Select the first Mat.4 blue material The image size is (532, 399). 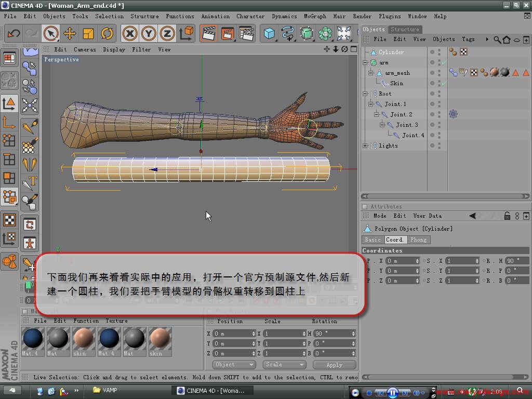click(x=33, y=341)
